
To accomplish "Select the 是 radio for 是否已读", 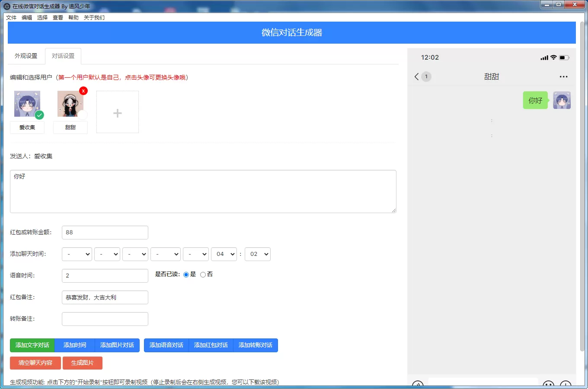I will [186, 274].
